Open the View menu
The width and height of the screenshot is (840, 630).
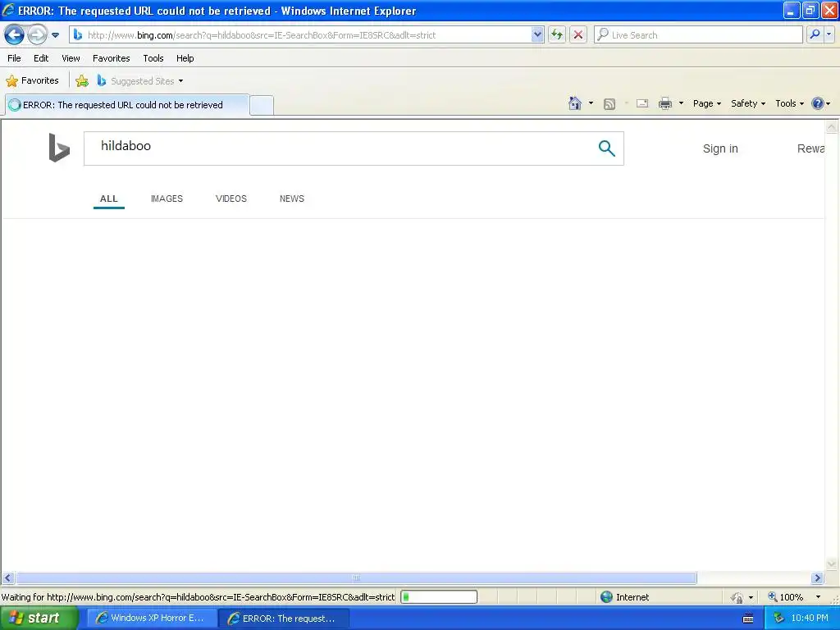71,58
